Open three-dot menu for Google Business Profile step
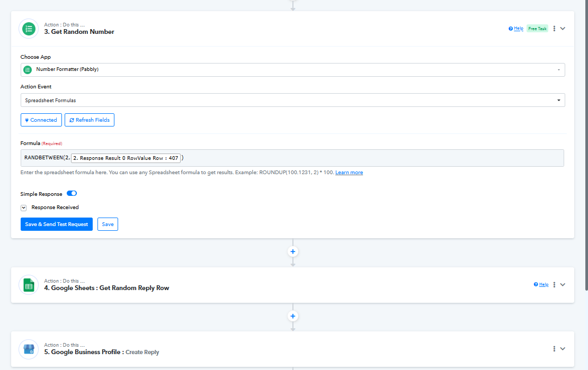 point(554,349)
